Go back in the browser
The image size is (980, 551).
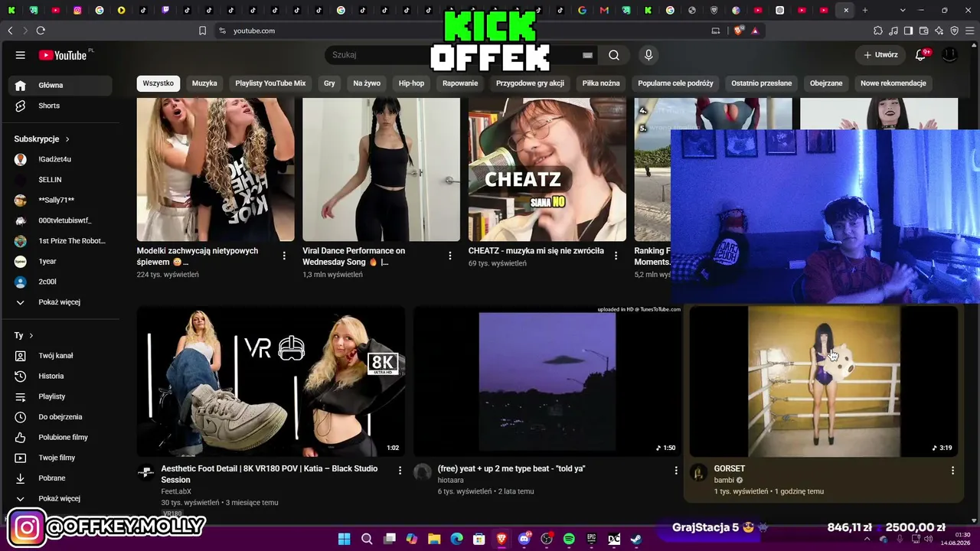[10, 31]
